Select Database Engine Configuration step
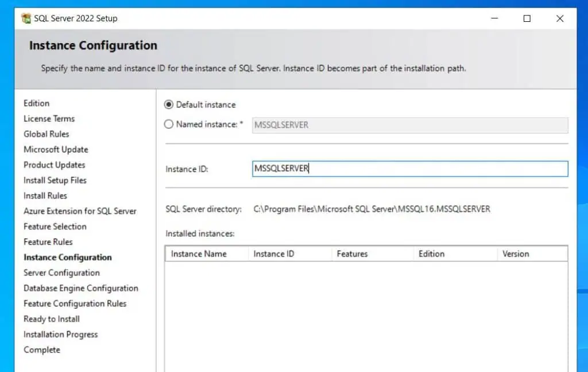The height and width of the screenshot is (372, 588). click(x=81, y=288)
